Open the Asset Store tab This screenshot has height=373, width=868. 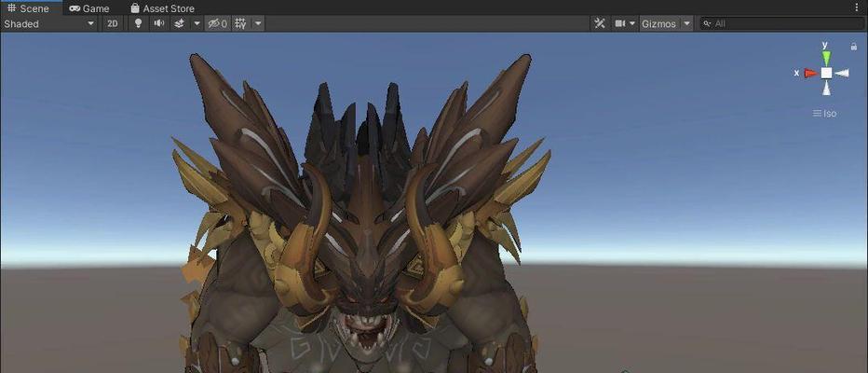pos(162,8)
